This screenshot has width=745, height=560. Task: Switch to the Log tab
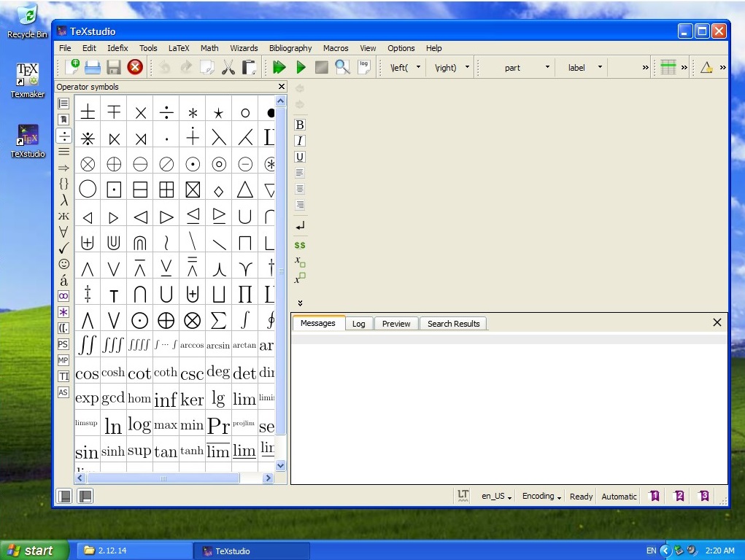[359, 324]
